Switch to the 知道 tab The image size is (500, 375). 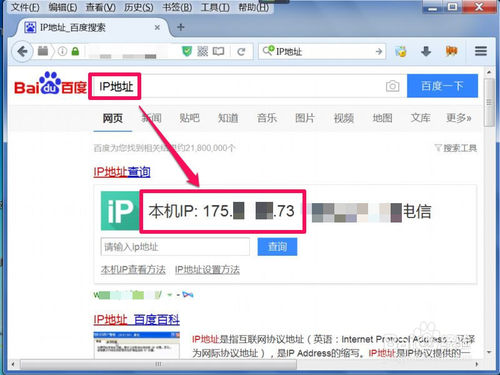point(228,118)
